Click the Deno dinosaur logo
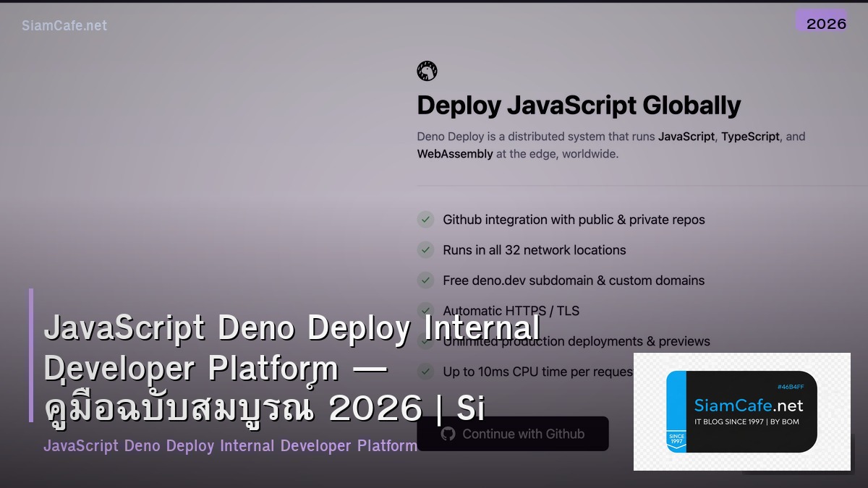This screenshot has width=868, height=488. pyautogui.click(x=427, y=71)
